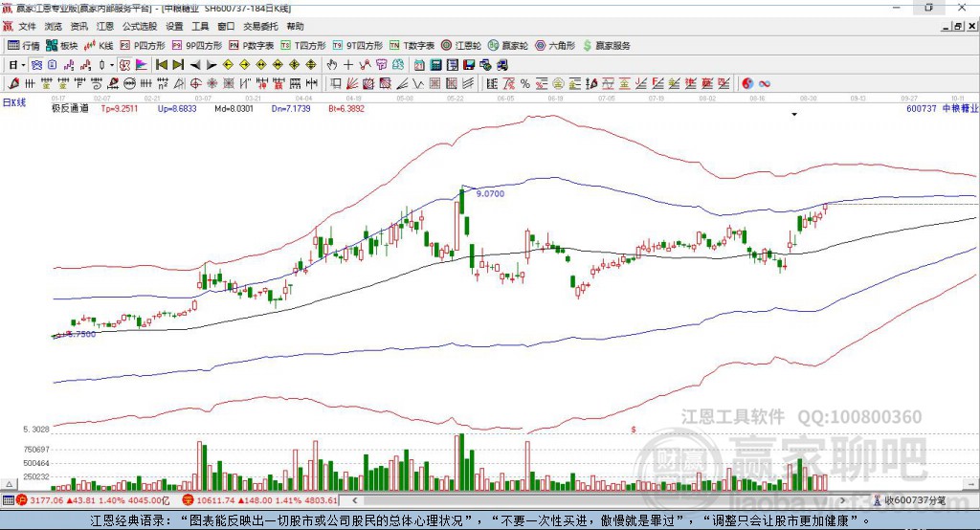Open the 9T四方形 tool
980x530 pixels.
pyautogui.click(x=358, y=46)
